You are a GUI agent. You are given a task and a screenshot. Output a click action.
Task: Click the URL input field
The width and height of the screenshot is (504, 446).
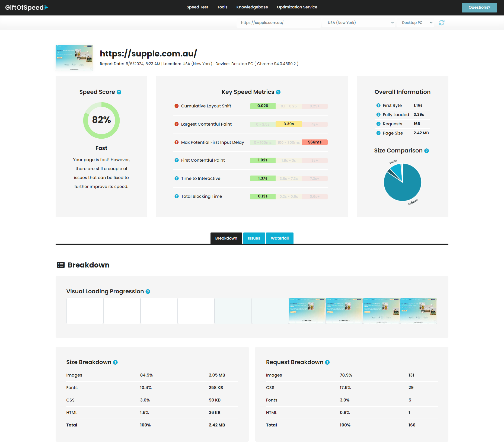pos(279,23)
